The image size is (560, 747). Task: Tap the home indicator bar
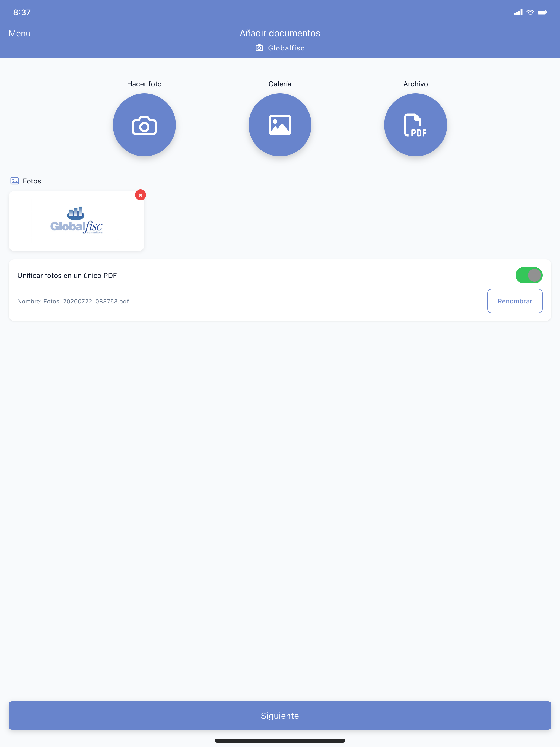pyautogui.click(x=280, y=740)
